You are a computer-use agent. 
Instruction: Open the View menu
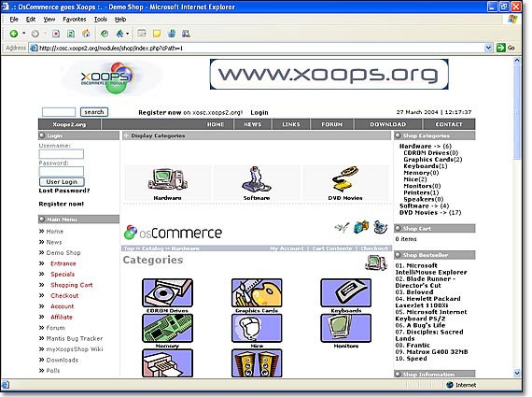pyautogui.click(x=49, y=20)
